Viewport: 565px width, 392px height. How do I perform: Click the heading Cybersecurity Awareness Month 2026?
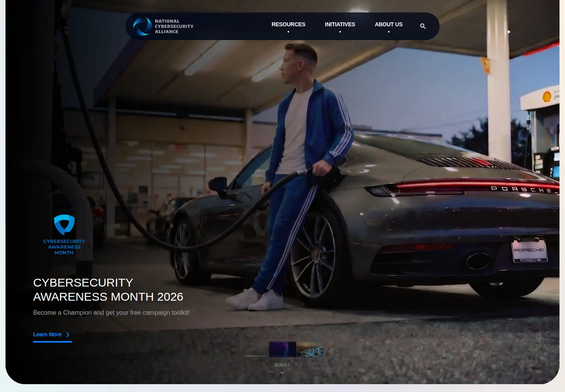click(x=108, y=290)
